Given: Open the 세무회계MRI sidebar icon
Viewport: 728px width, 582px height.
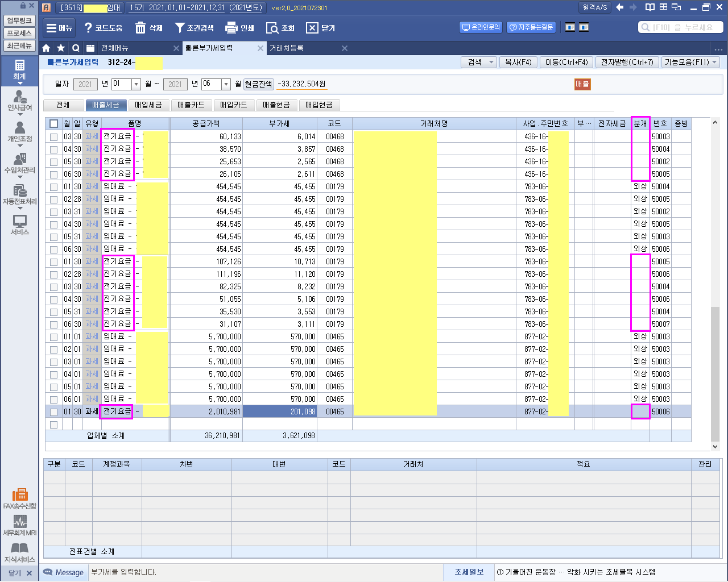Looking at the screenshot, I should point(20,522).
